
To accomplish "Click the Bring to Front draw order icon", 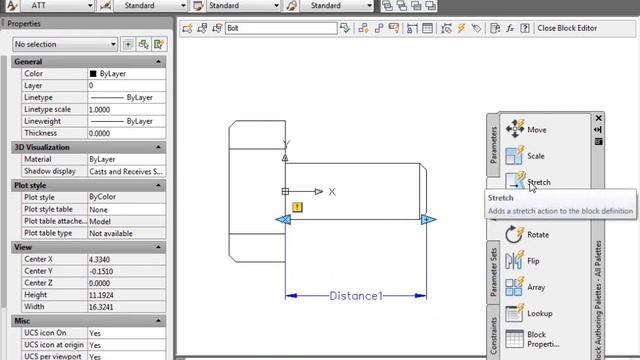I will 388,6.
